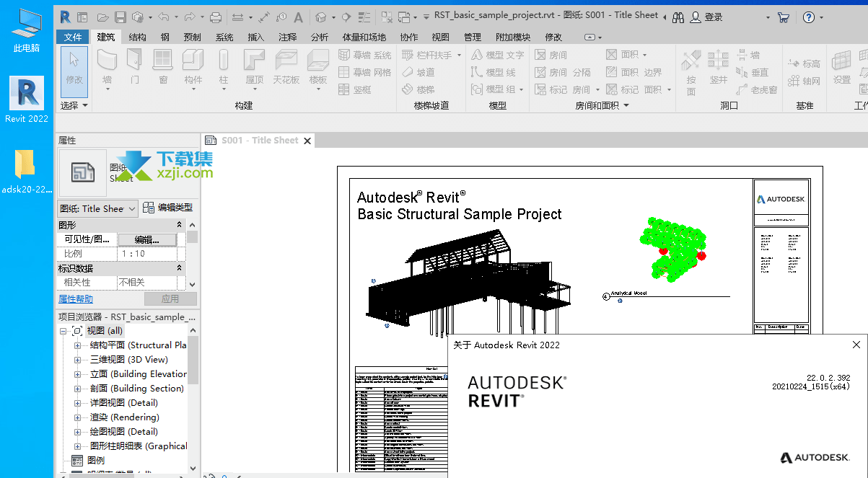Click the Help question mark icon
Image resolution: width=868 pixels, height=478 pixels.
point(808,17)
